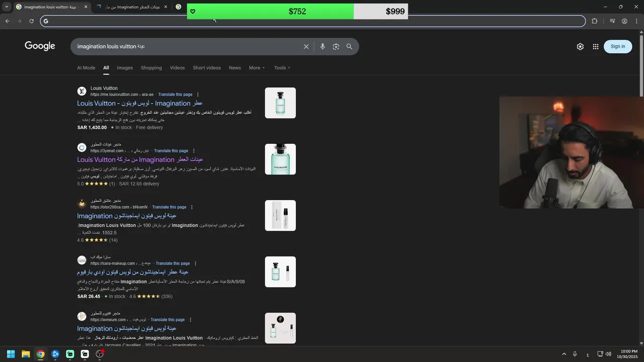
Task: Open avneum.com Imagination result title
Action: pos(127,328)
